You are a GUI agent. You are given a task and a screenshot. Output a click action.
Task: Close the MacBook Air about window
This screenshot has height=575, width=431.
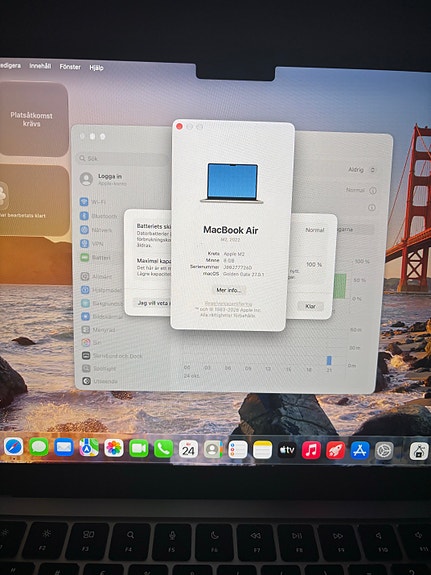179,127
